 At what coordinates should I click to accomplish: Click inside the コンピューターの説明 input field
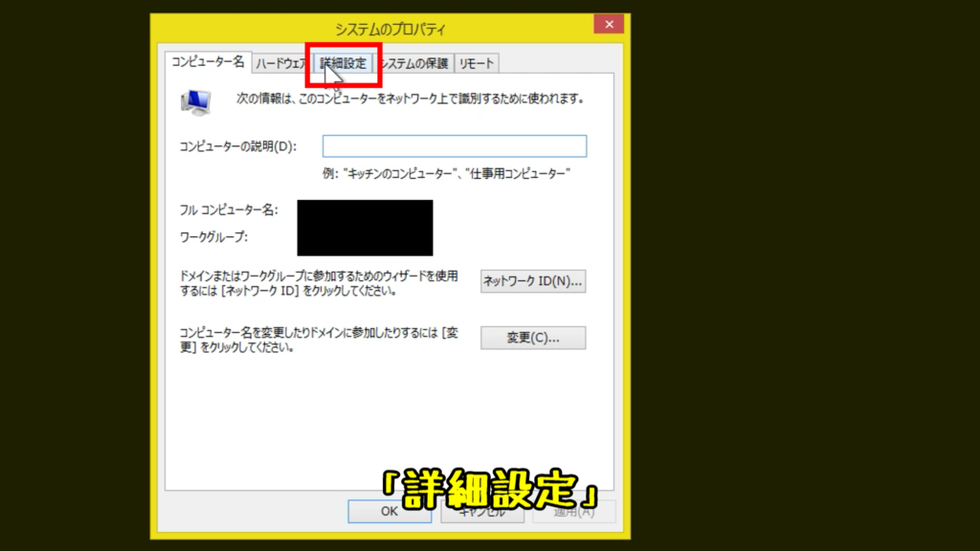tap(454, 145)
